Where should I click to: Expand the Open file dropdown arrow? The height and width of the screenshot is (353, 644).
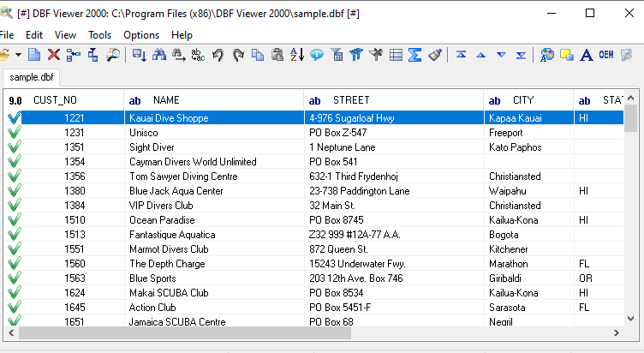tap(18, 55)
